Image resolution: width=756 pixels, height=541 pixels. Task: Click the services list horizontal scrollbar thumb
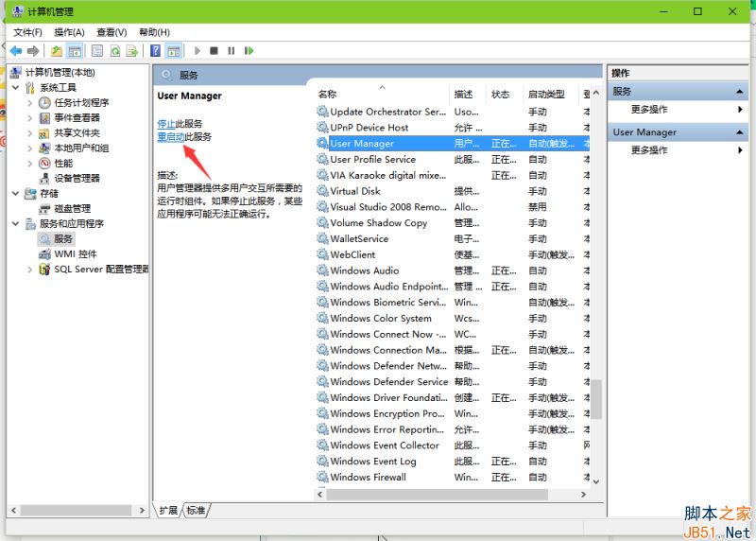click(437, 495)
